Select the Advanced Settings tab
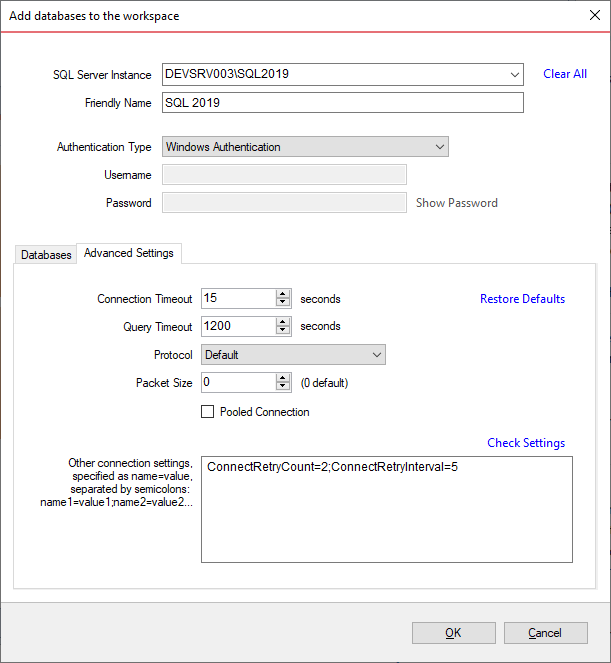This screenshot has height=663, width=611. (x=129, y=253)
